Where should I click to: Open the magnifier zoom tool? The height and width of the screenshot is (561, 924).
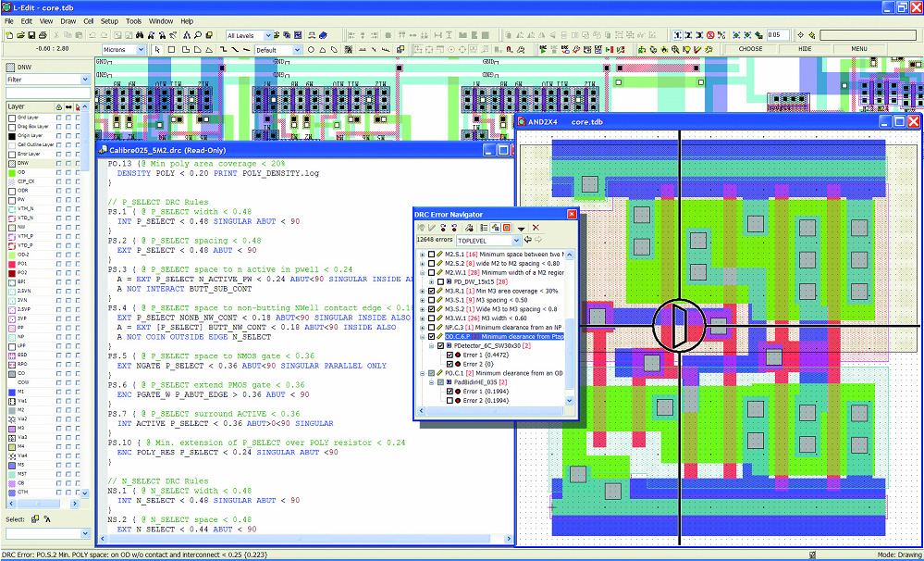point(199,35)
